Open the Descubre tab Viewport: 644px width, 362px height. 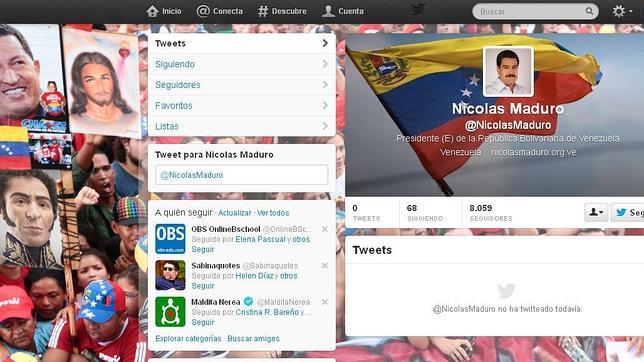(282, 11)
